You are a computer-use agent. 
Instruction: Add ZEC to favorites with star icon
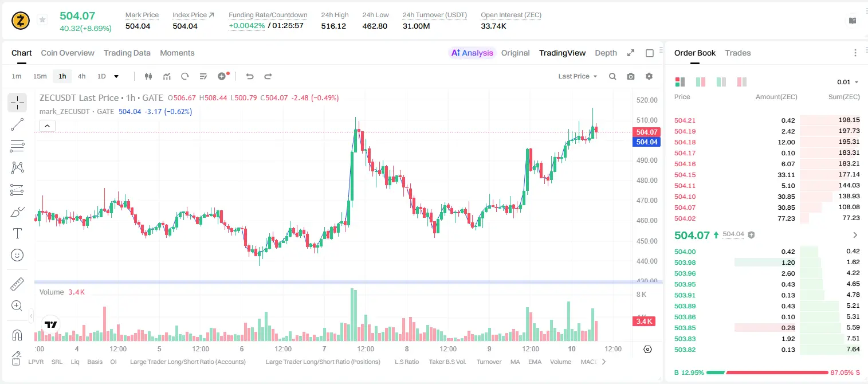pos(42,20)
